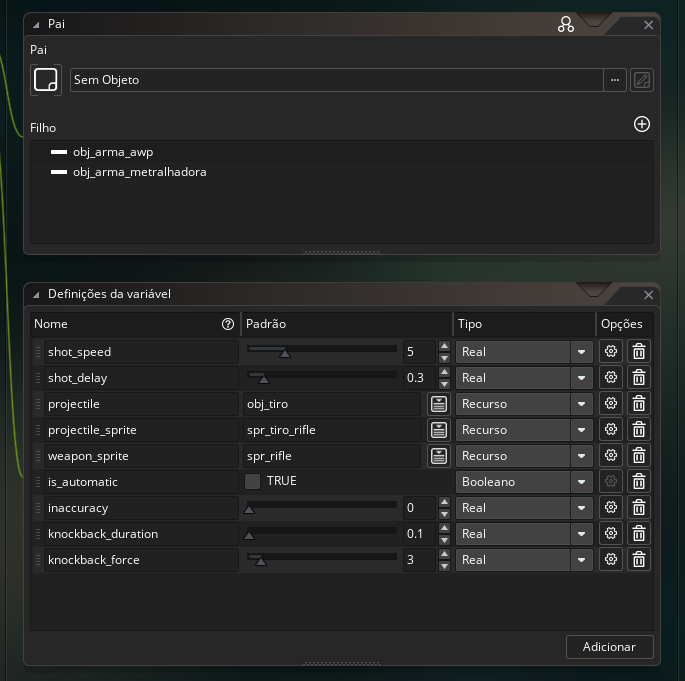This screenshot has width=685, height=681.
Task: Open the object hierarchy icon in Pai header
Action: pos(566,24)
